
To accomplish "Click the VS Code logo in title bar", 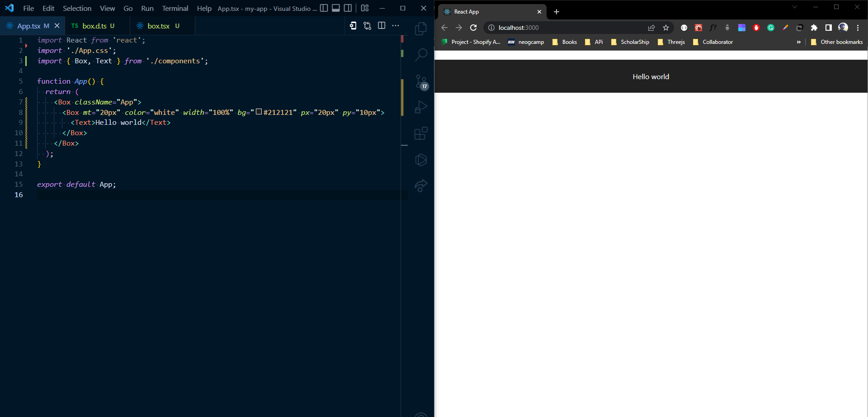I will point(9,8).
